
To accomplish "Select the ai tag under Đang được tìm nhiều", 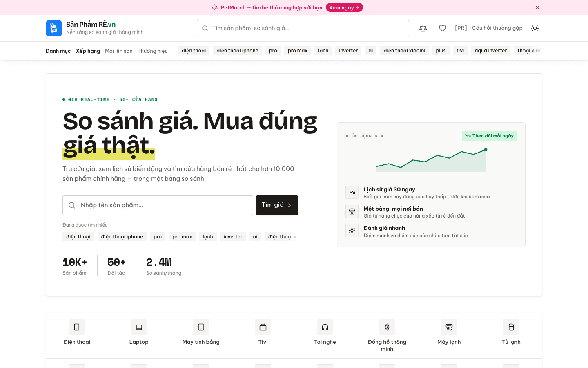I will (x=255, y=237).
